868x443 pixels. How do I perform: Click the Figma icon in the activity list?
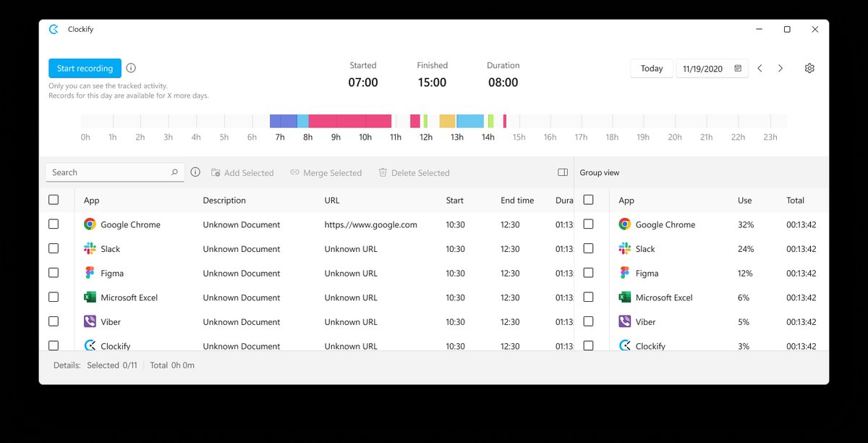coord(90,273)
